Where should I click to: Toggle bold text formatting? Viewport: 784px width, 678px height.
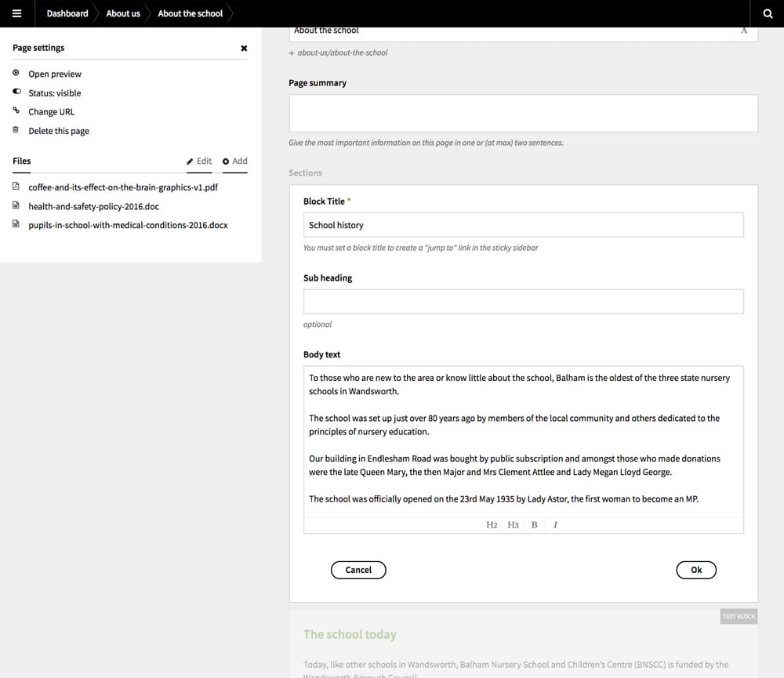(x=534, y=525)
